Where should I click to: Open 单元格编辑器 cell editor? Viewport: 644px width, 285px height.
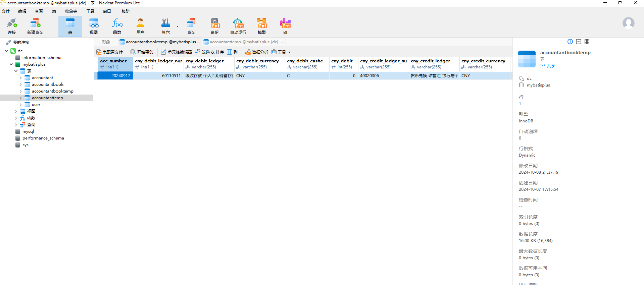tap(177, 52)
